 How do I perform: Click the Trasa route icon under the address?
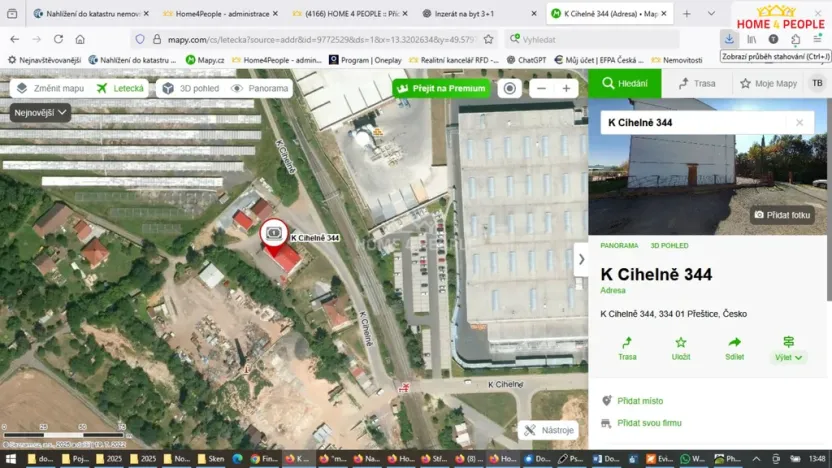pyautogui.click(x=627, y=347)
